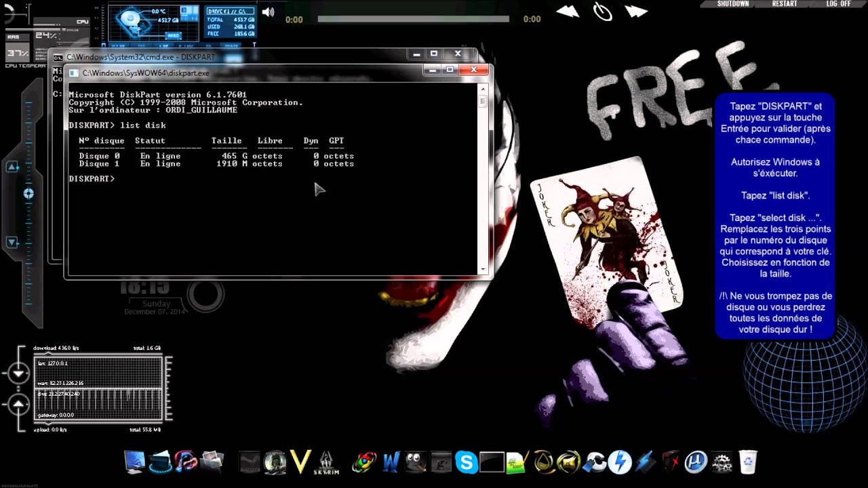868x488 pixels.
Task: Skip to next track with right arrow
Action: 637,12
